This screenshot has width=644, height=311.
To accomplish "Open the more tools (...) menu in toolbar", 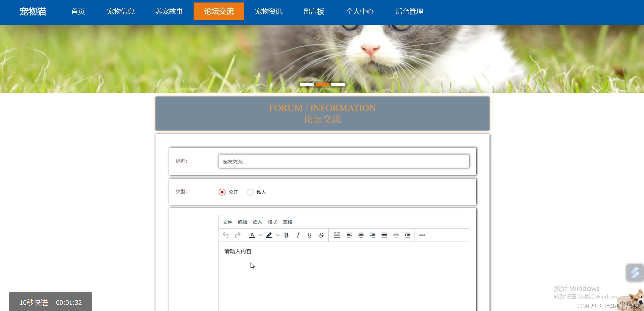I will (x=422, y=235).
